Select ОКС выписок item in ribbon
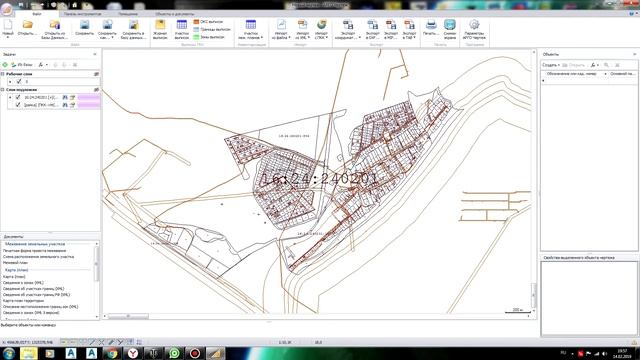 click(208, 22)
